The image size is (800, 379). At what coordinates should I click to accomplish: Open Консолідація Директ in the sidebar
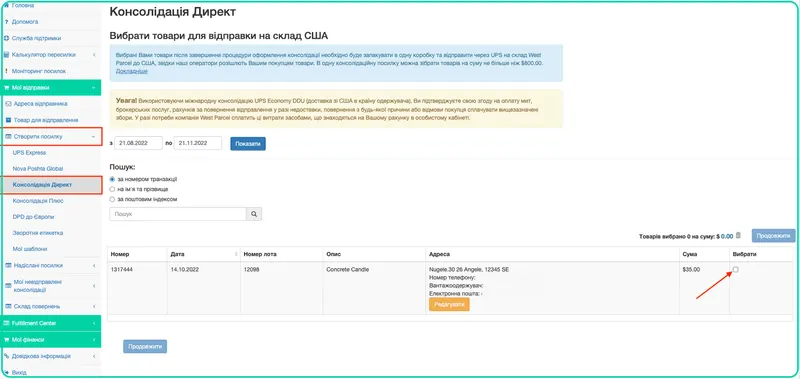tap(42, 185)
